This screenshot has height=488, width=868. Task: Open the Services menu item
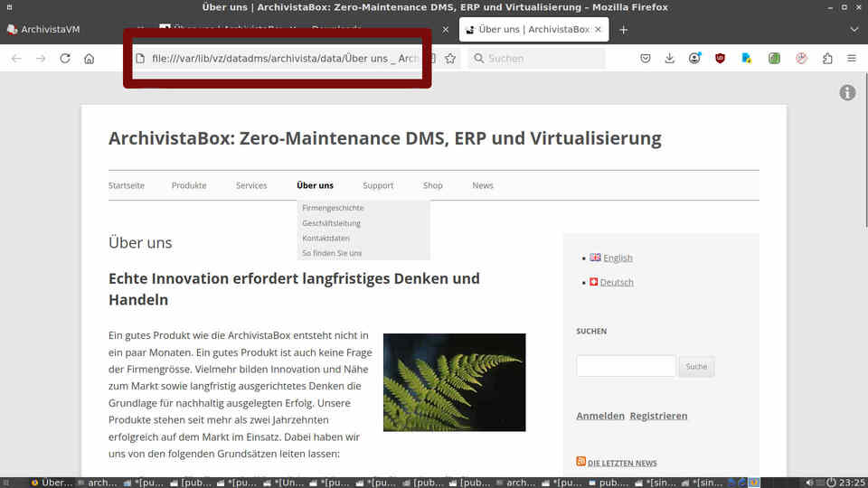(251, 185)
